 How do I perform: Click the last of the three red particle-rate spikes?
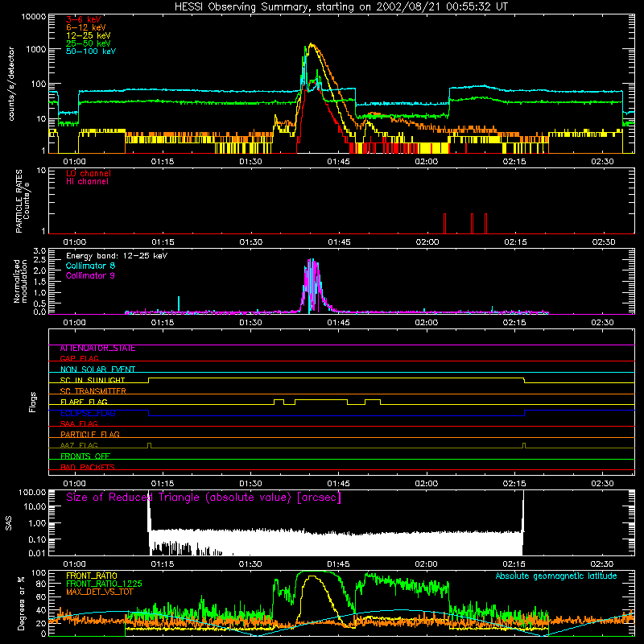(486, 224)
